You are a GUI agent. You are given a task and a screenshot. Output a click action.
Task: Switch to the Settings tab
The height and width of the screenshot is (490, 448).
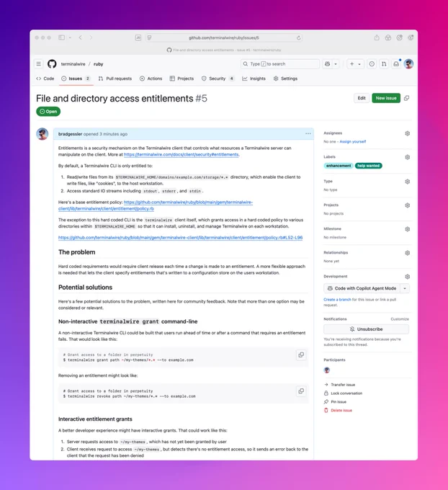(x=285, y=79)
